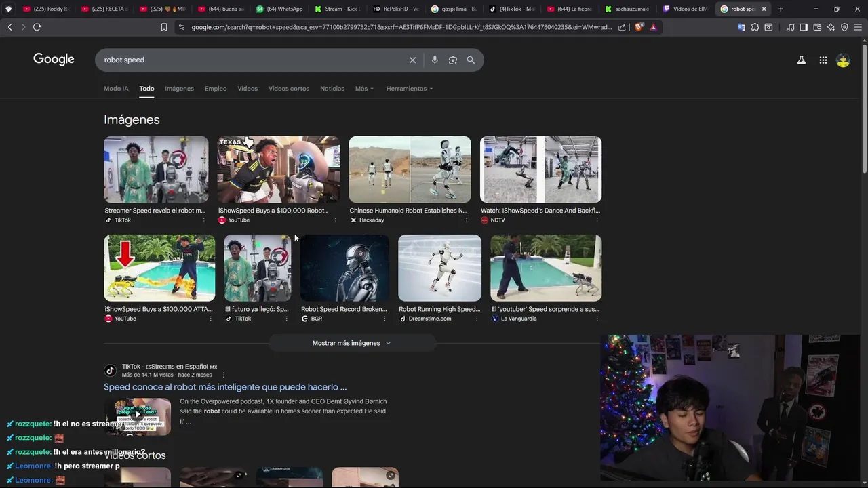Screen dimensions: 868x488
Task: Open 'Speed conoce al robot más inteligente' link
Action: point(225,387)
